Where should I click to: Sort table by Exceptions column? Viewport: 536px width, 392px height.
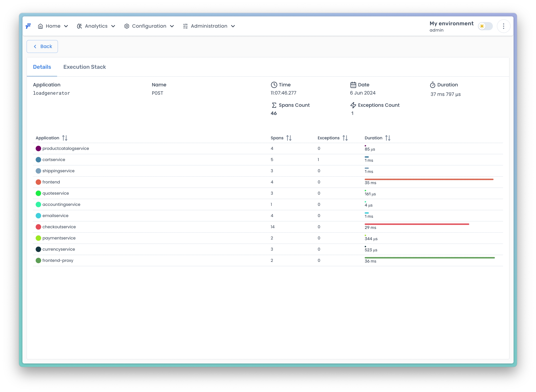(x=345, y=138)
